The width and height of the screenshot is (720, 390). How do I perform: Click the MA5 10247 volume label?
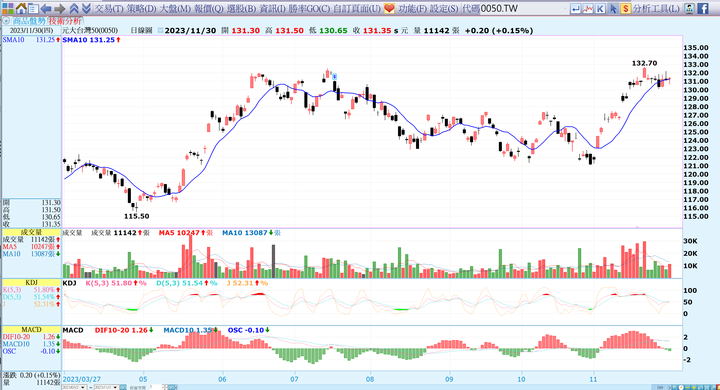click(186, 233)
